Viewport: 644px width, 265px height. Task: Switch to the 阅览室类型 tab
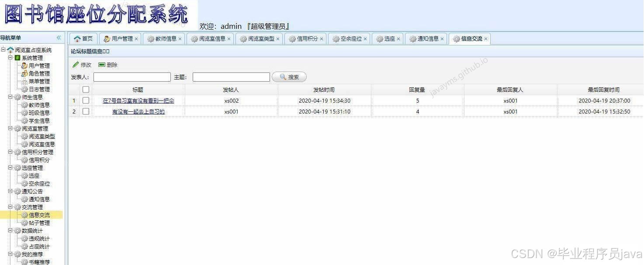click(x=259, y=39)
